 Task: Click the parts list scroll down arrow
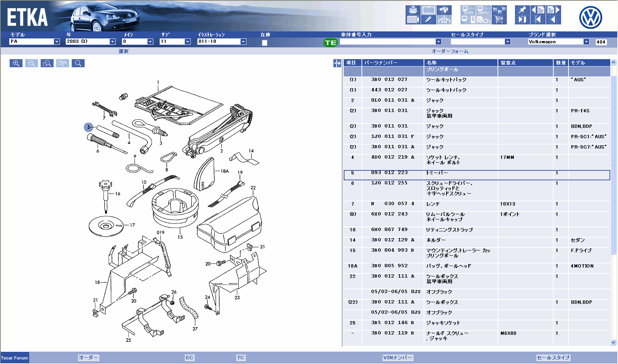(x=614, y=343)
